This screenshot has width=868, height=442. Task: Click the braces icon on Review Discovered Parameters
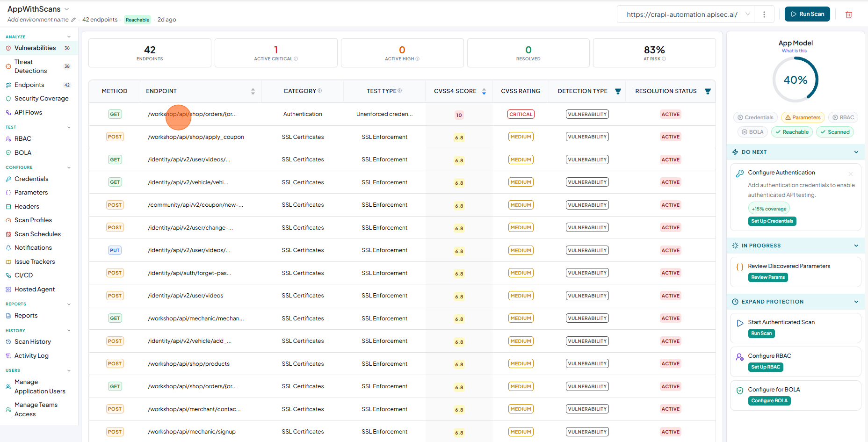tap(740, 267)
